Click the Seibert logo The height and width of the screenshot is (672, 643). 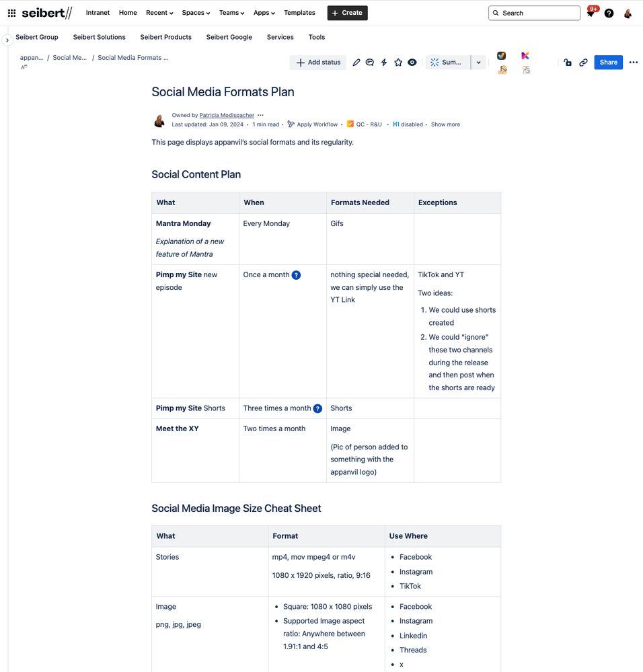click(46, 13)
